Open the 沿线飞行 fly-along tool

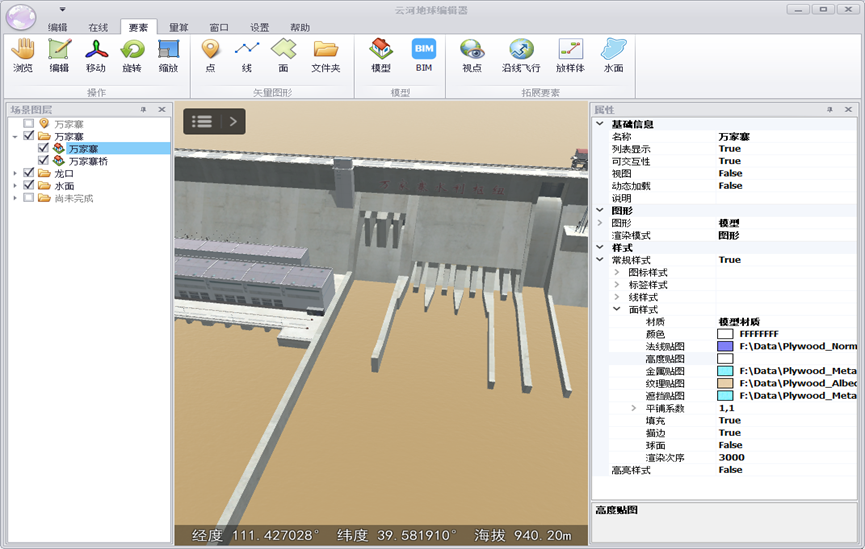click(521, 56)
